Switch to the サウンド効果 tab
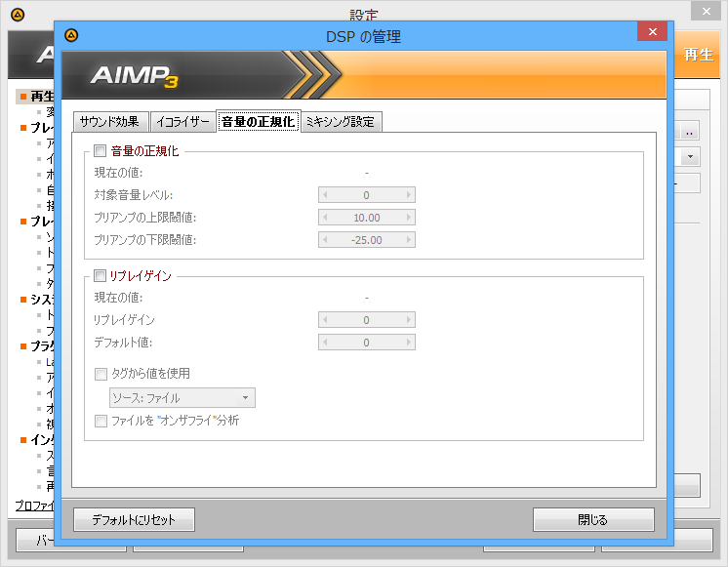Viewport: 728px width, 567px height. (x=111, y=122)
